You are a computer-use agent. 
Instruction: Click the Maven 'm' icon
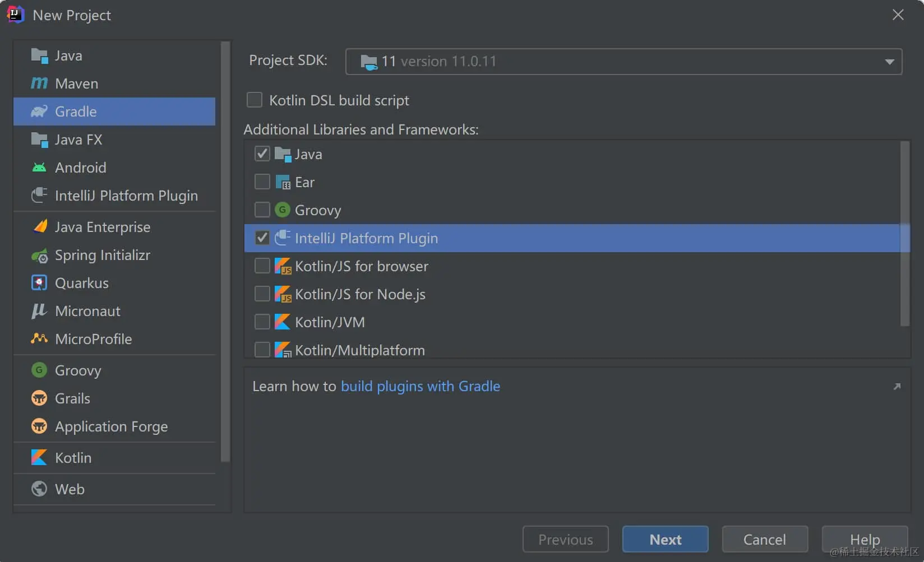click(x=39, y=83)
